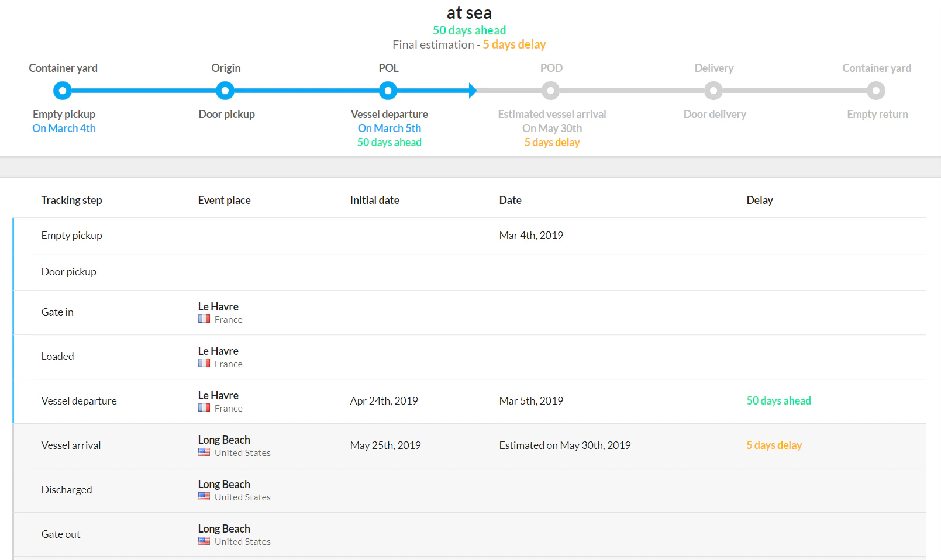This screenshot has width=941, height=560.
Task: Click the Vessel departure 'On March 5th' date
Action: [x=389, y=128]
